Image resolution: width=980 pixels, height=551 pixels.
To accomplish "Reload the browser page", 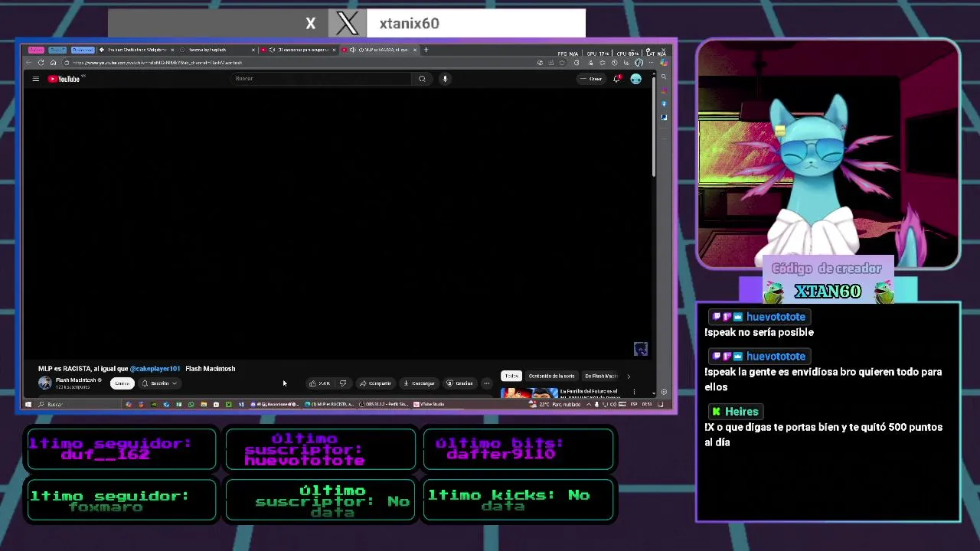I will (41, 63).
